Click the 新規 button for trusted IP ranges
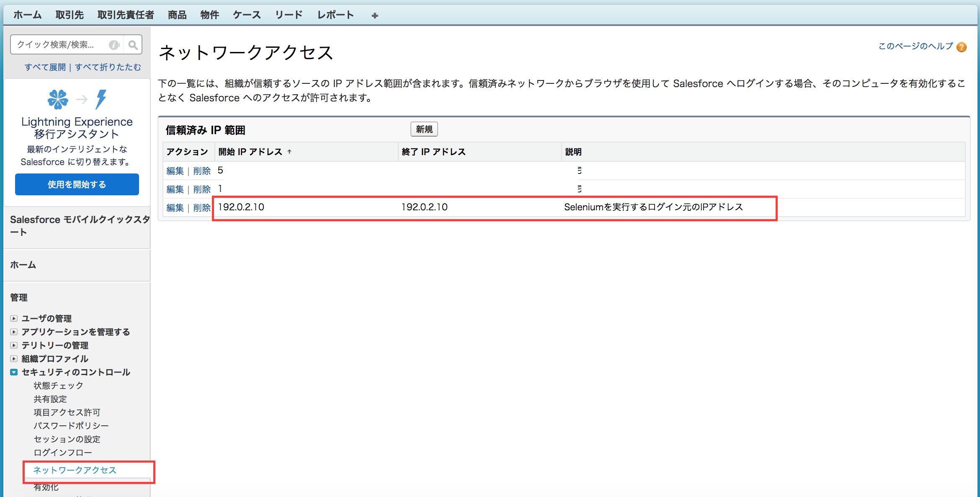This screenshot has width=980, height=497. click(x=424, y=129)
